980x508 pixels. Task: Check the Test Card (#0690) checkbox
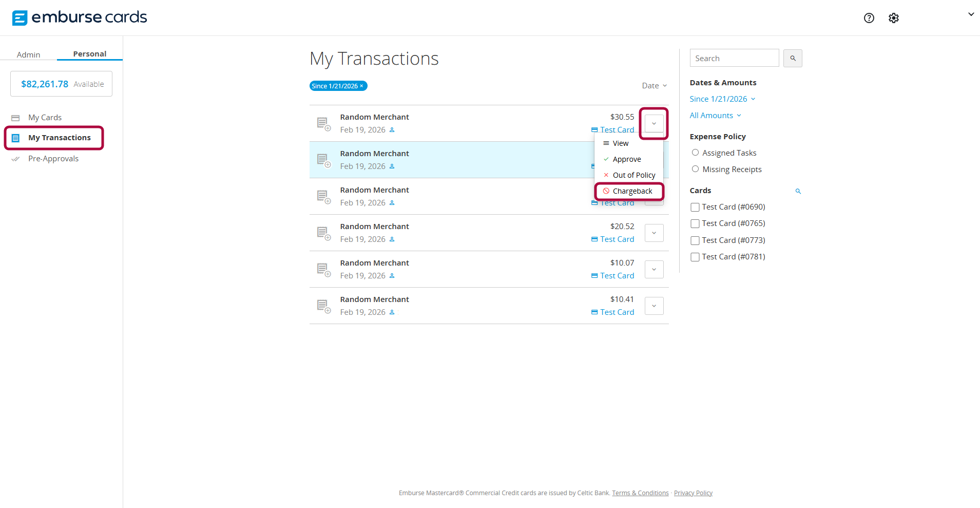click(695, 207)
